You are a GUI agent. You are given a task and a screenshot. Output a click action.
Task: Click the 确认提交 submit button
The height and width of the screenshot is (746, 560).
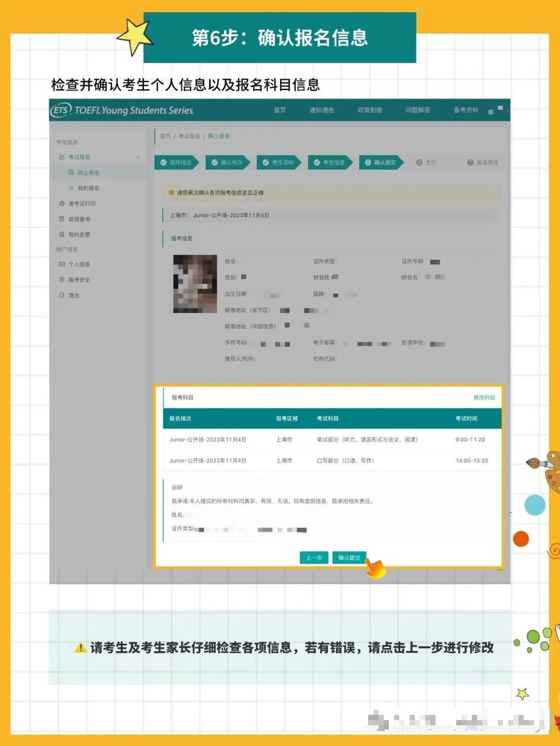(348, 558)
